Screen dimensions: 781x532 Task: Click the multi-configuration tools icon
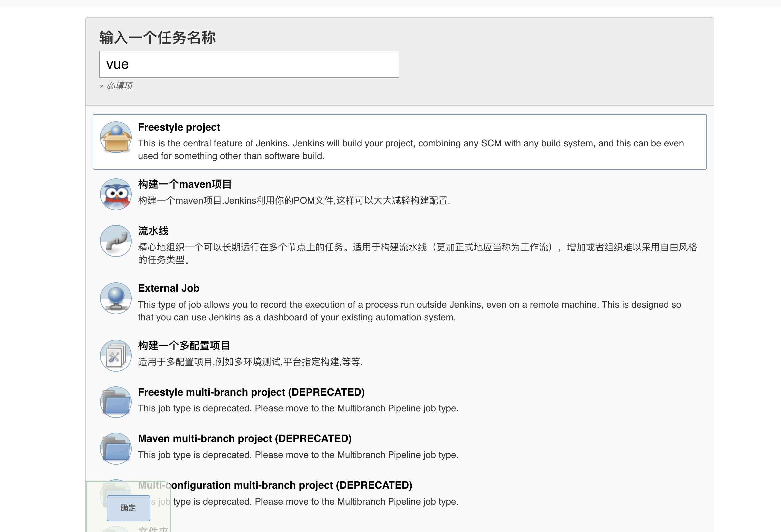click(x=116, y=355)
